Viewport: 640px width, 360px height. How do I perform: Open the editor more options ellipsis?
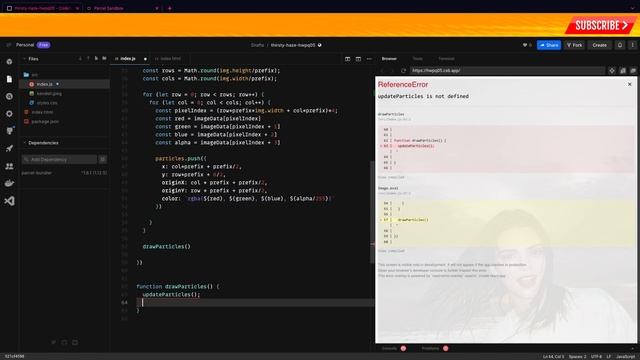(369, 59)
